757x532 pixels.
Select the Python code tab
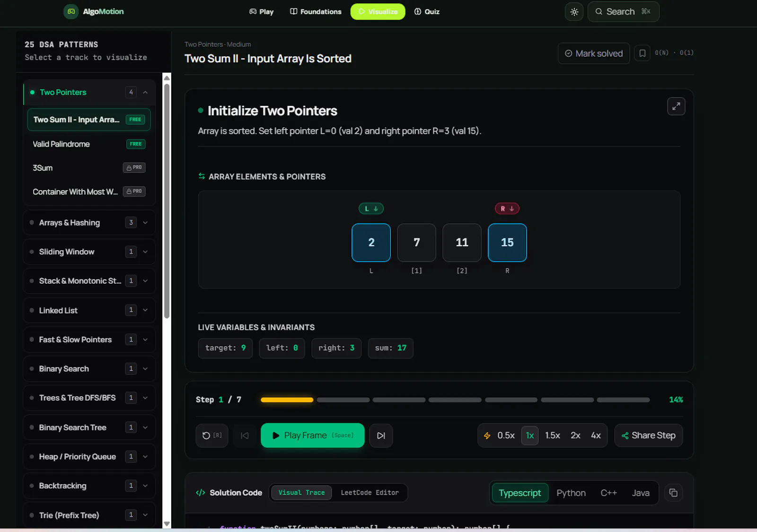571,493
